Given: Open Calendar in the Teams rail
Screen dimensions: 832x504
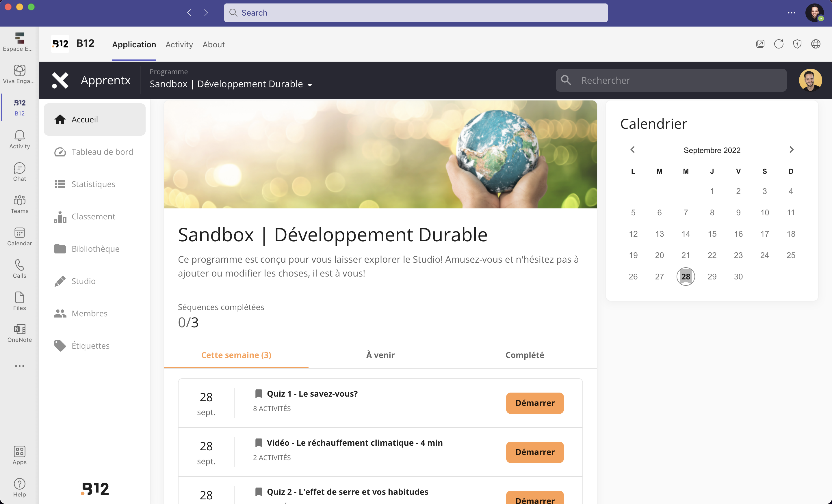Looking at the screenshot, I should click(19, 236).
